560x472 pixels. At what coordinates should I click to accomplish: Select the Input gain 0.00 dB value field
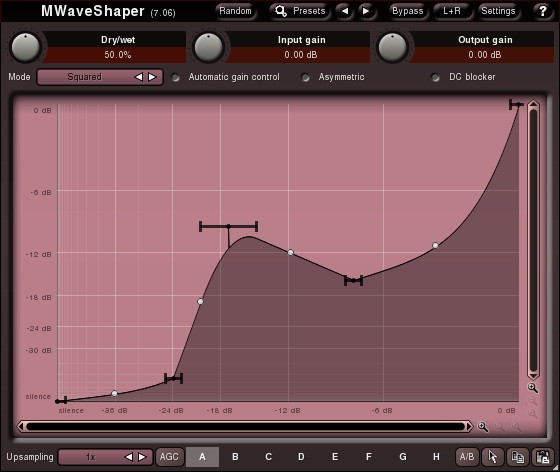pos(301,55)
